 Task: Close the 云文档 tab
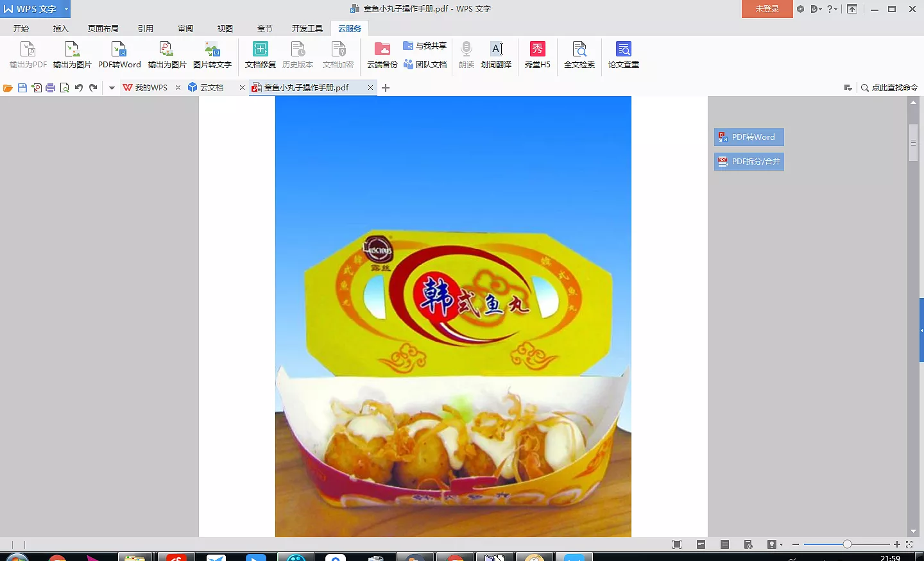click(242, 88)
